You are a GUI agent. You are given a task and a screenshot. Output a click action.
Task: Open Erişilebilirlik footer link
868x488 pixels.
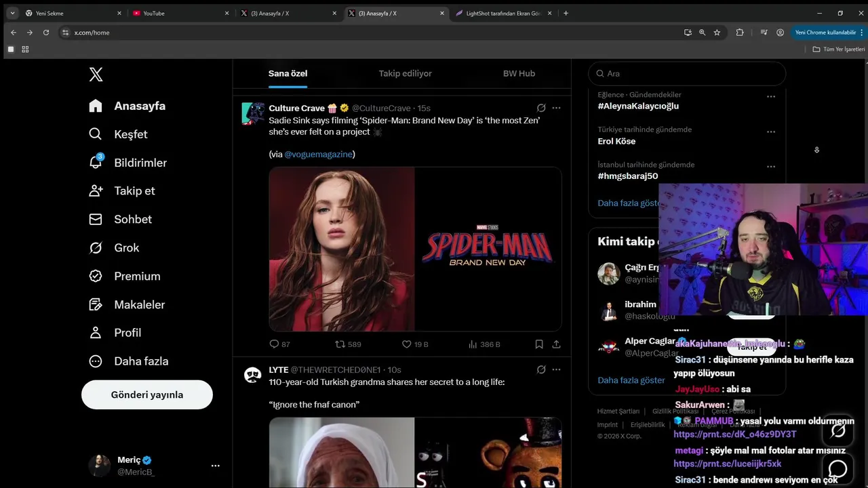(648, 425)
